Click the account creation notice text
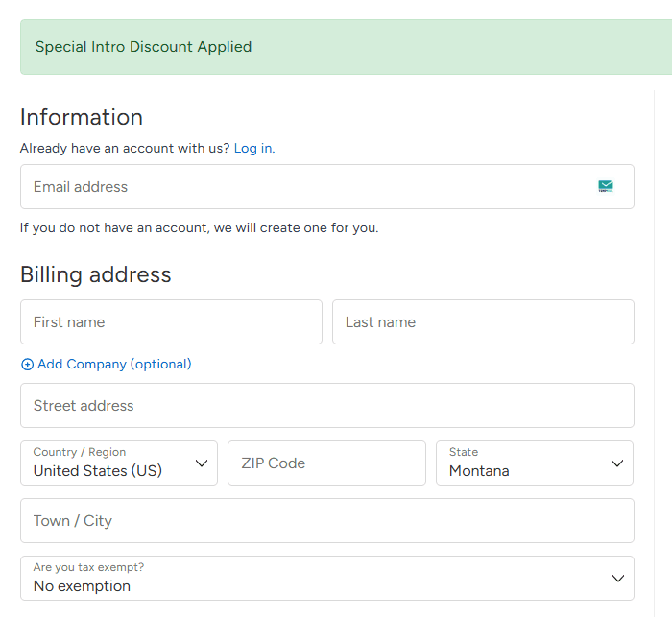 coord(200,228)
